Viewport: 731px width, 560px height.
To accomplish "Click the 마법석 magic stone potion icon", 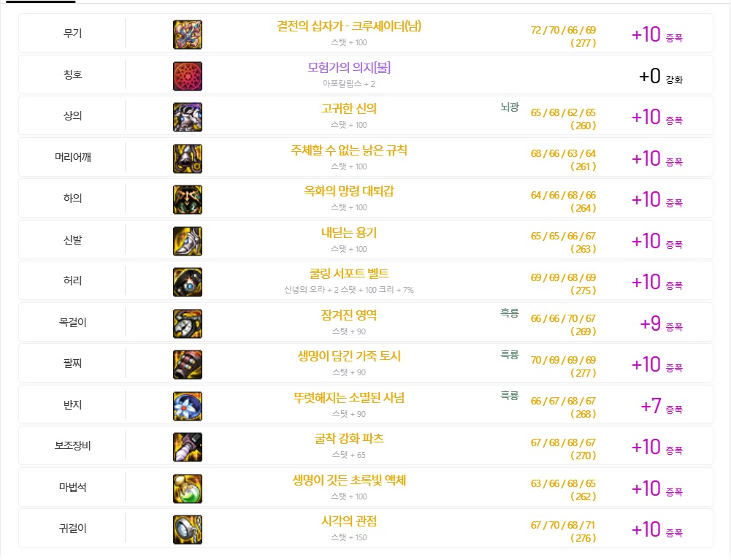I will click(x=188, y=488).
